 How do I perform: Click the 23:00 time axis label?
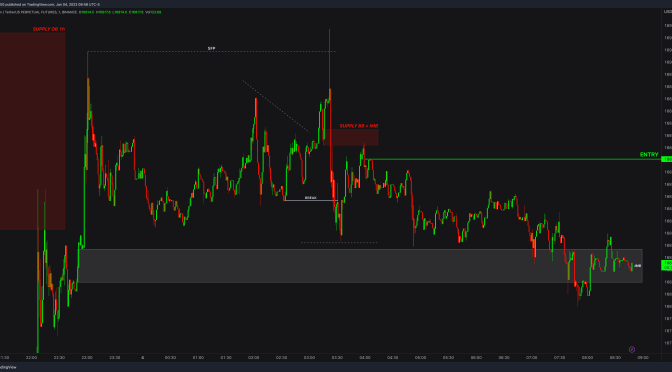click(x=87, y=357)
